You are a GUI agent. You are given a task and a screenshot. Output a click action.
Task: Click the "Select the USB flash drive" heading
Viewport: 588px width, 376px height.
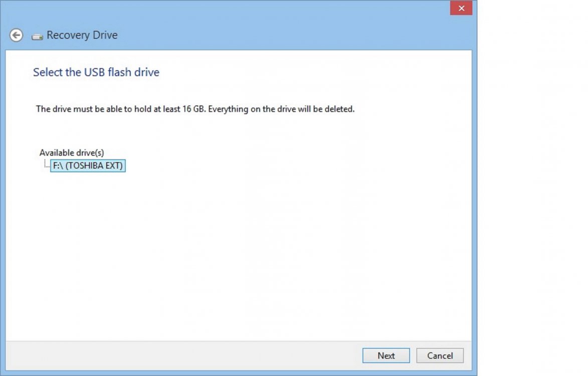pos(96,72)
